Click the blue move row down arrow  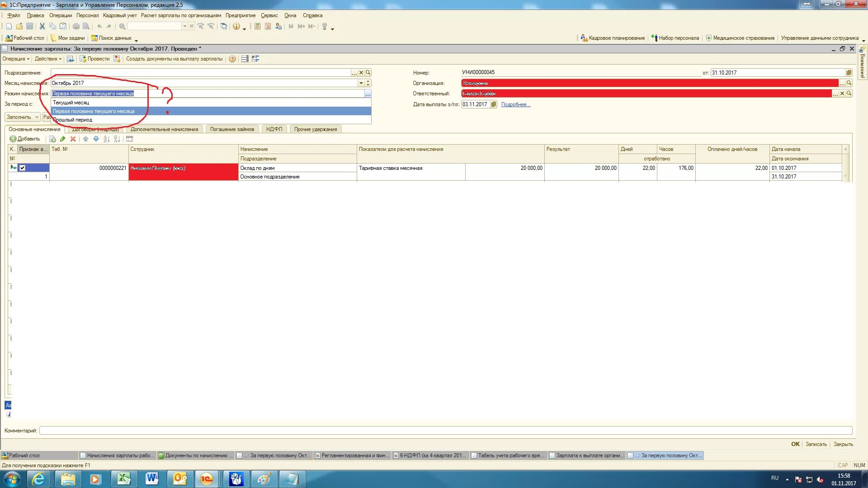[96, 139]
